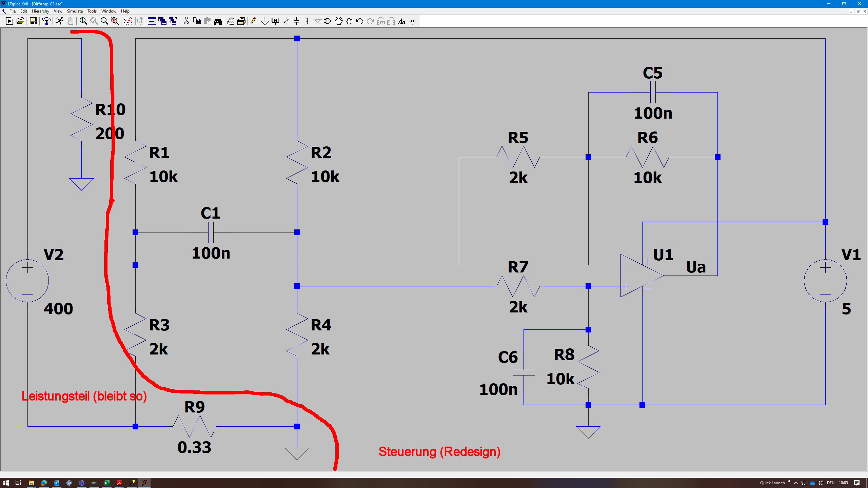The width and height of the screenshot is (868, 488).
Task: Click the Print Setup printer icon
Action: [231, 21]
